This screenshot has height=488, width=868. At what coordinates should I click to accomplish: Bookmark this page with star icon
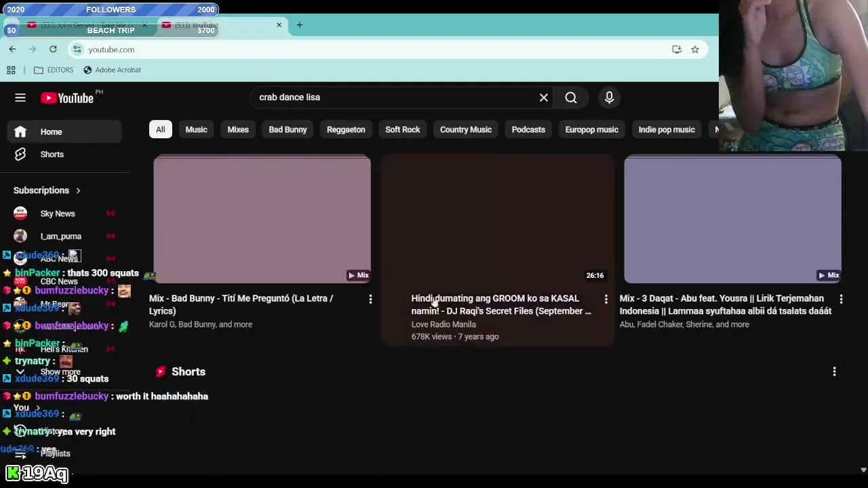click(695, 49)
